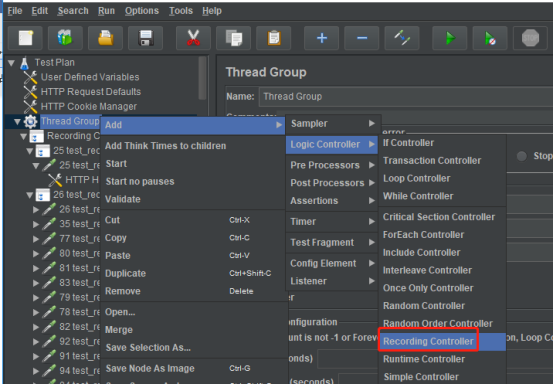Collapse the 26 test_rec controller node
The height and width of the screenshot is (385, 554).
coord(30,195)
